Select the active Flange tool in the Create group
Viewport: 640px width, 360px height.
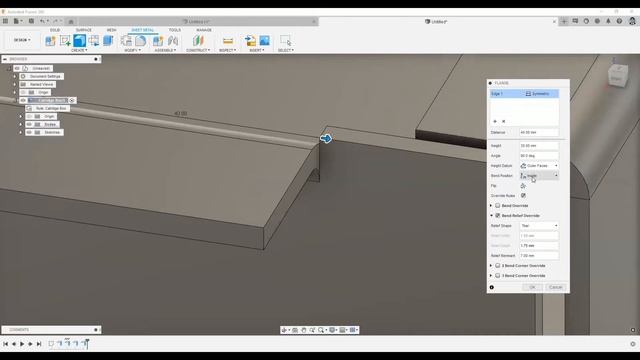tap(80, 40)
